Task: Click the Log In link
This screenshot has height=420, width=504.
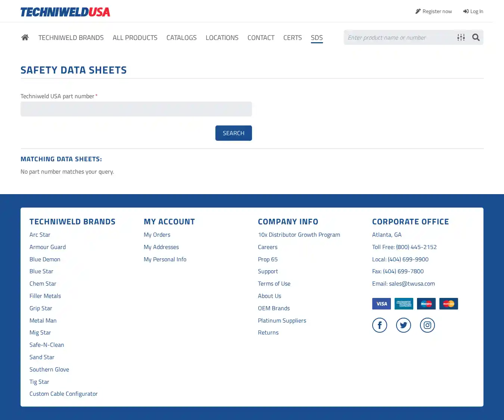Action: click(473, 11)
